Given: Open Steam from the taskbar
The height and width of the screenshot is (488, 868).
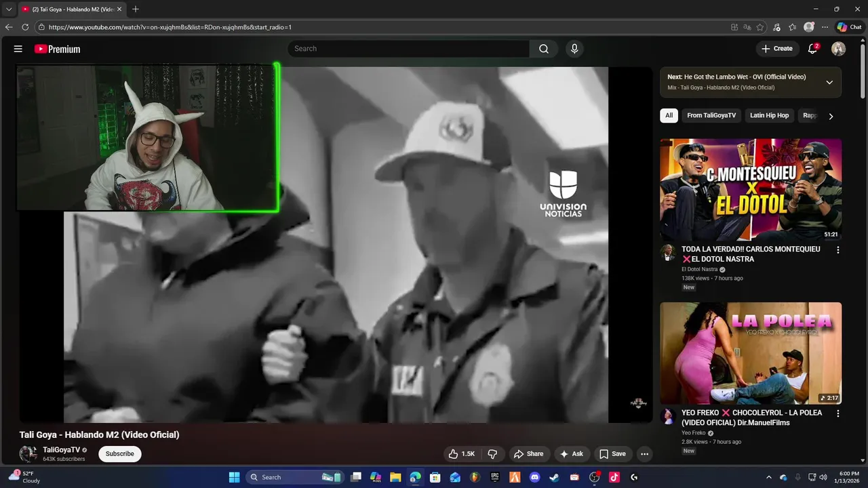Looking at the screenshot, I should point(554,477).
